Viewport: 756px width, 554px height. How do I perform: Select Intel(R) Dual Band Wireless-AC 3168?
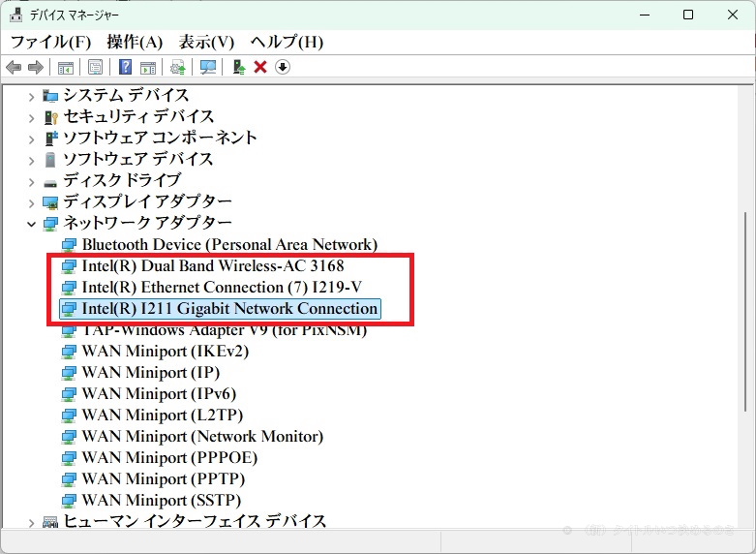pos(213,266)
